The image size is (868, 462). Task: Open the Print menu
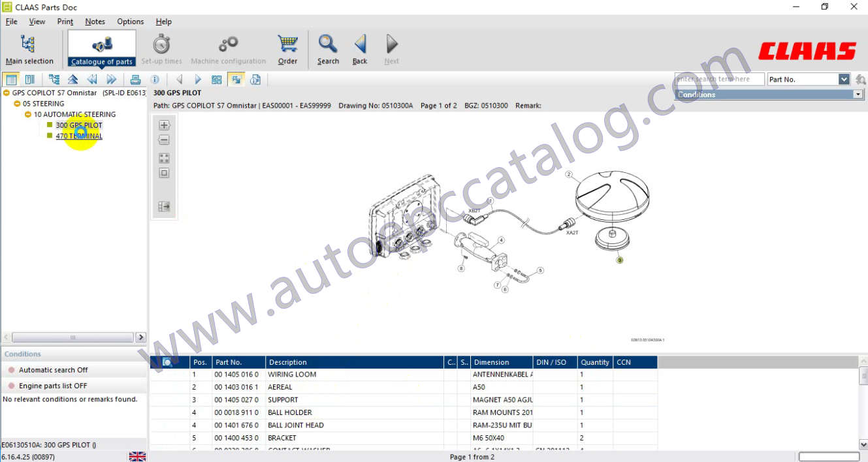pos(65,22)
